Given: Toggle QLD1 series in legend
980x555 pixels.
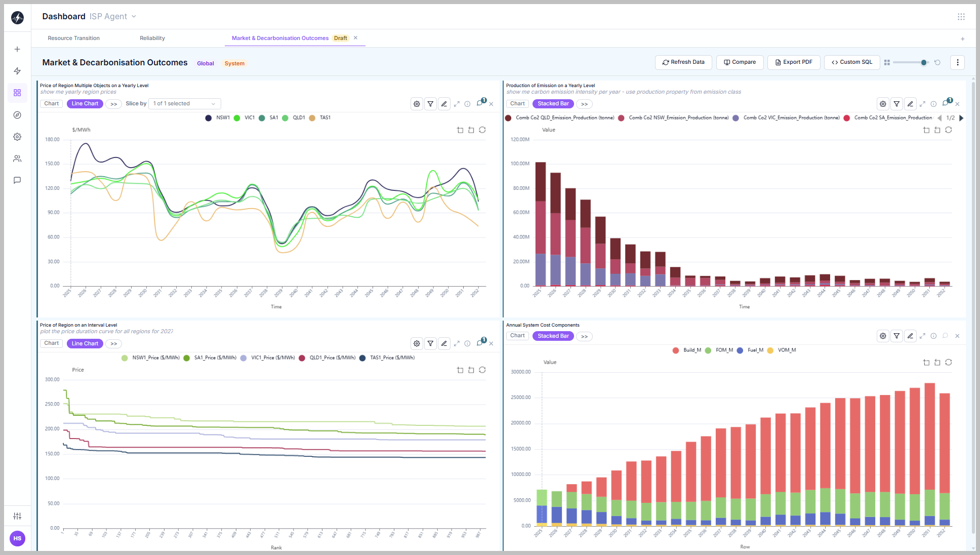Looking at the screenshot, I should click(294, 117).
